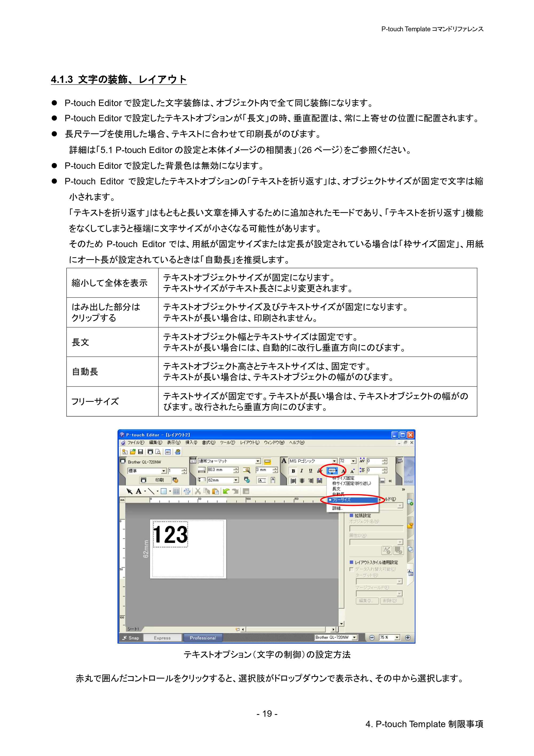The height and width of the screenshot is (756, 534).
Task: Click the portrait orientation icon
Action: point(273,480)
